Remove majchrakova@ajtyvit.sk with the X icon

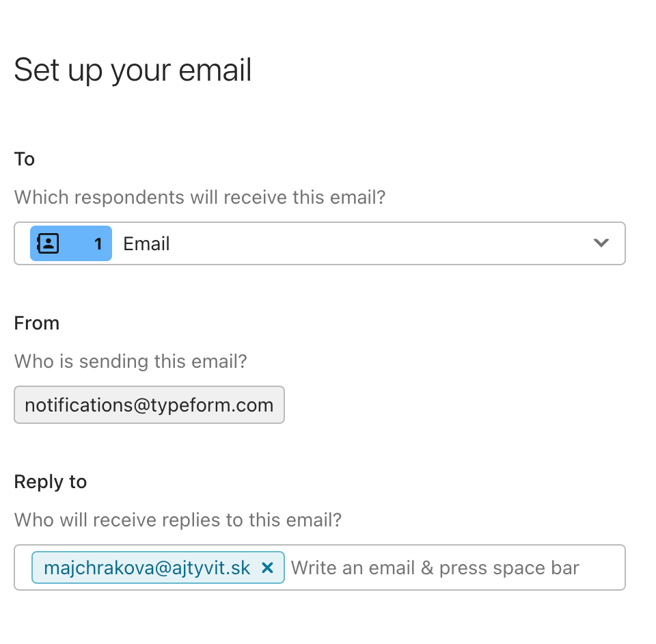pyautogui.click(x=267, y=568)
